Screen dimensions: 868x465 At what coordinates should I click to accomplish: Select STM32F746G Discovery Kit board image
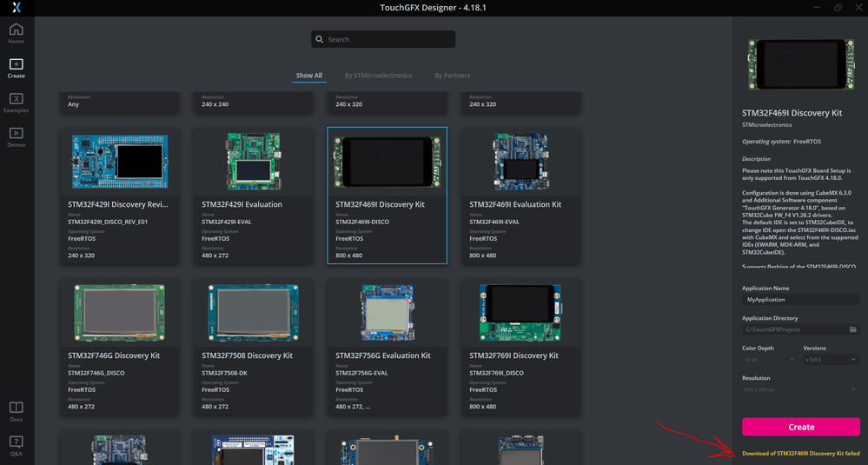point(120,313)
